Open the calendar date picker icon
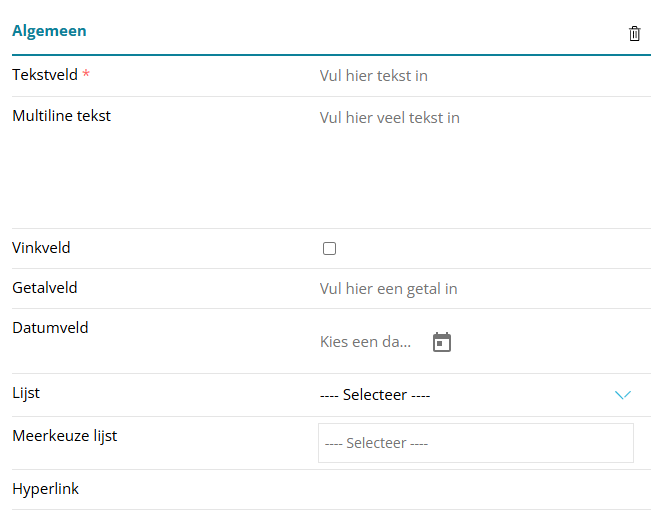Image resolution: width=665 pixels, height=519 pixels. [442, 342]
